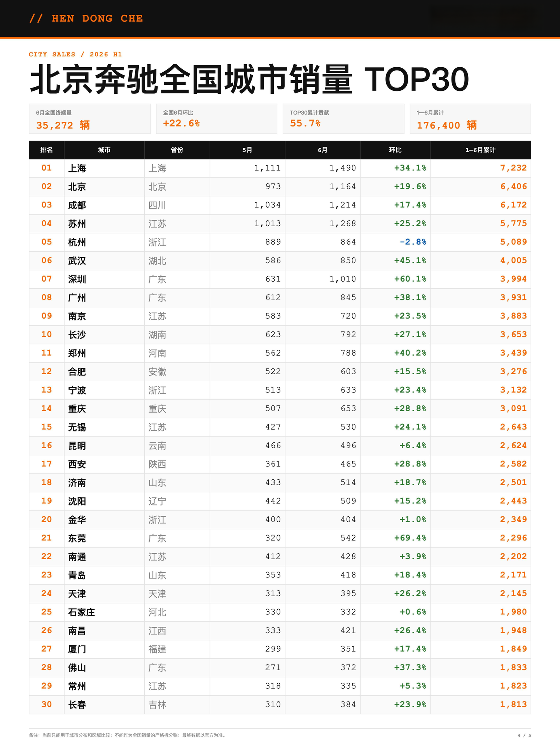Screen dimensions: 560x749
Task: Select the 备注 footnote text at page bottom
Action: tap(128, 735)
